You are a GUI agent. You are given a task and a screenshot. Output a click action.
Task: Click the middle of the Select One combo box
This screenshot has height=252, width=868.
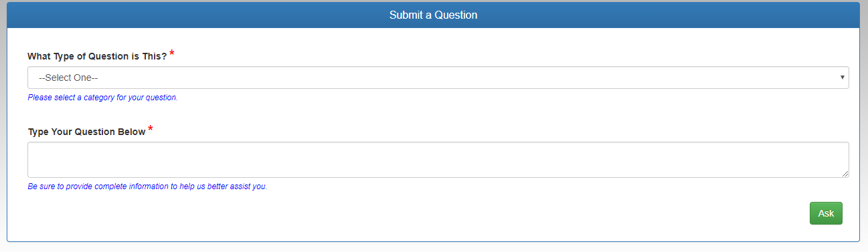(x=438, y=78)
